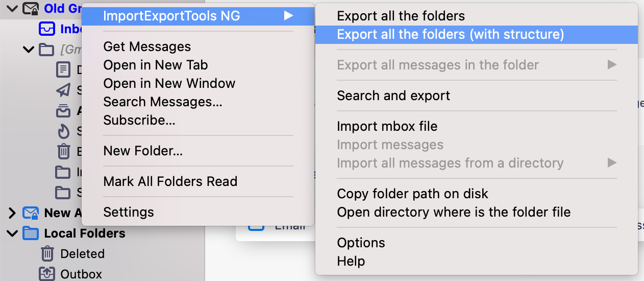
Task: Click the Local Folders folder icon
Action: (x=31, y=233)
